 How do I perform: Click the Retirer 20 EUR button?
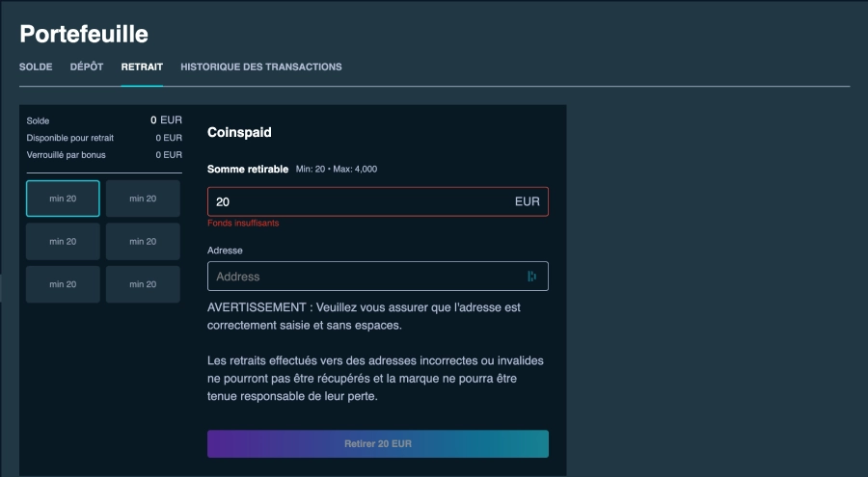click(x=378, y=444)
